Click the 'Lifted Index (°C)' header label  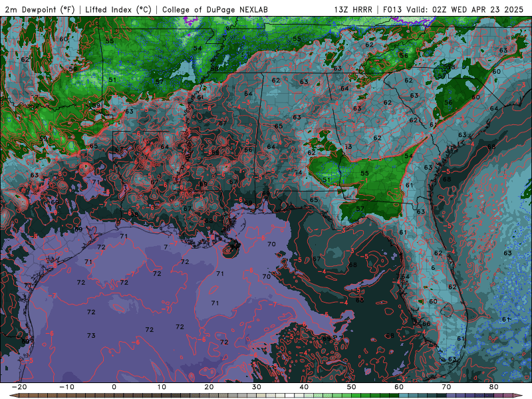pos(118,10)
